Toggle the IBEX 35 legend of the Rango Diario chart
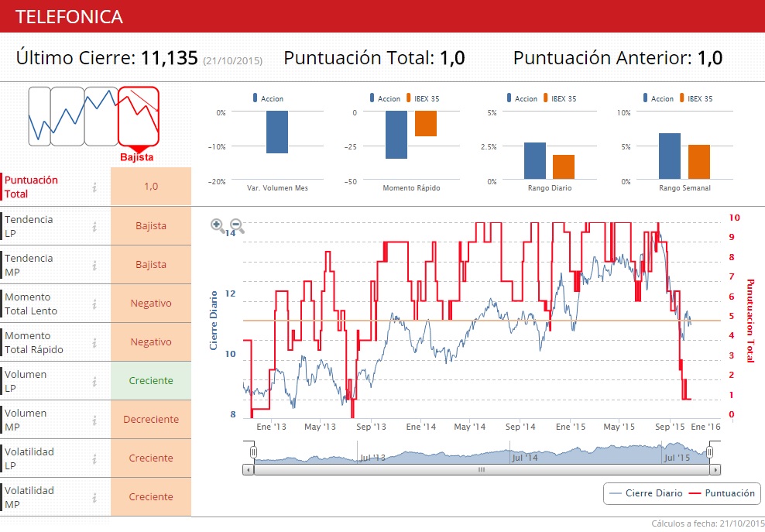This screenshot has height=532, width=765. click(560, 98)
